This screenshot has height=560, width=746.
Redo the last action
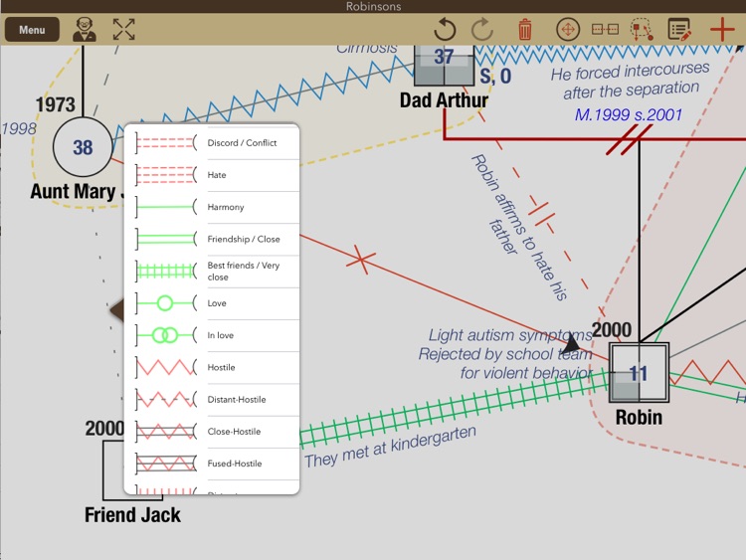click(x=482, y=30)
